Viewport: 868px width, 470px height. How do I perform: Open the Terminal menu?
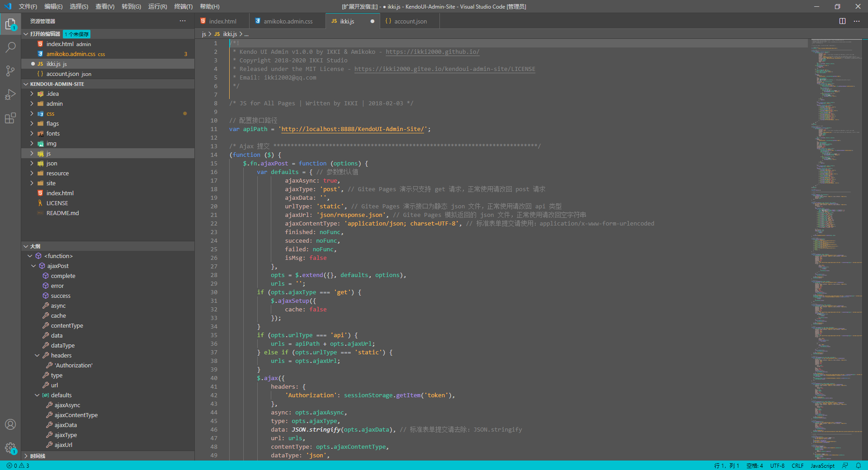(x=184, y=6)
